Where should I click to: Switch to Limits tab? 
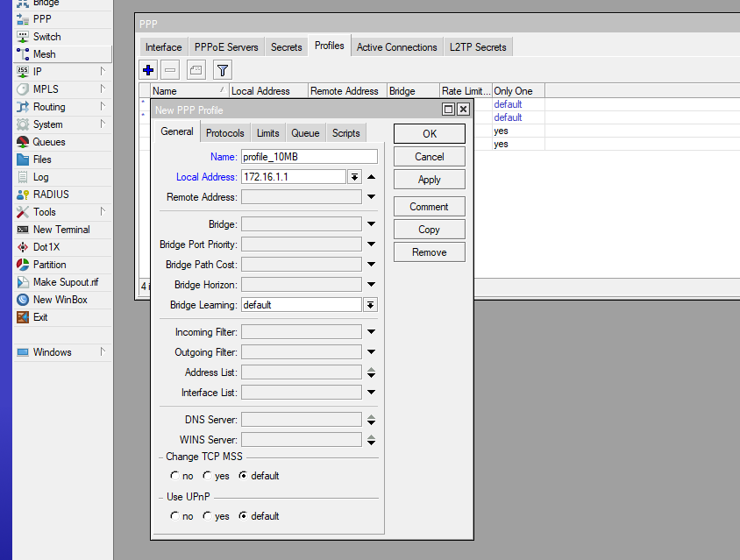(268, 133)
